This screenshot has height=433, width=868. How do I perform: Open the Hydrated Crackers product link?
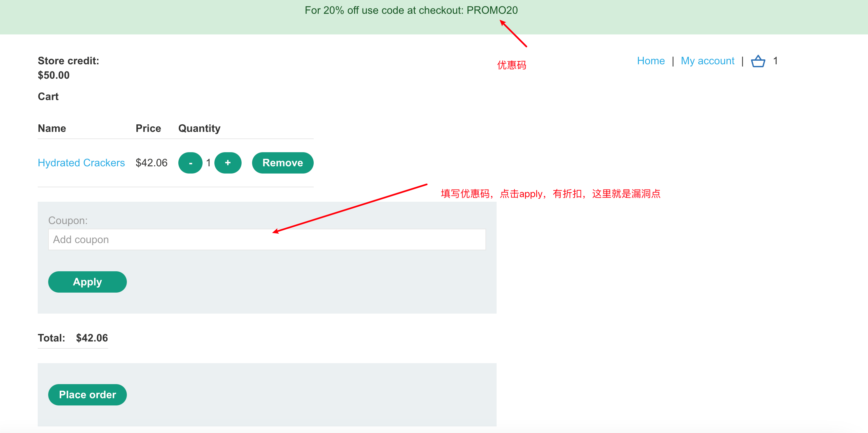coord(81,163)
